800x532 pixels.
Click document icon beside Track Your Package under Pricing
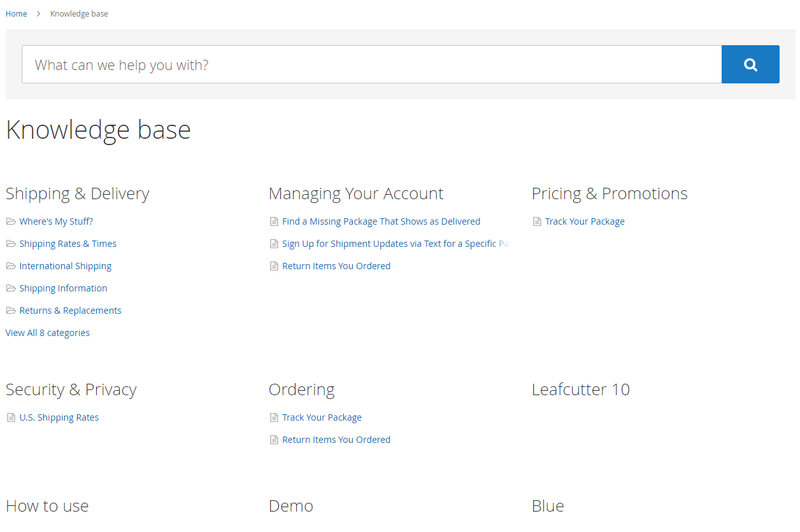(x=537, y=221)
